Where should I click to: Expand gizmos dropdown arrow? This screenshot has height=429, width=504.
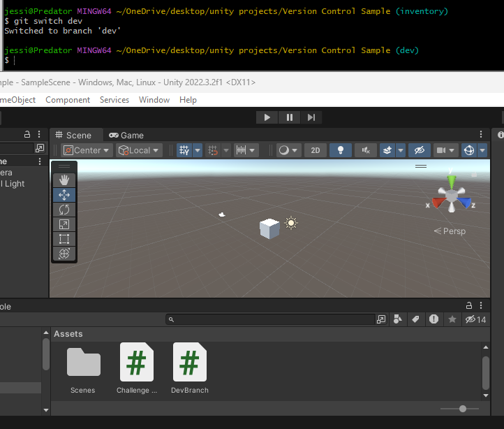(482, 150)
